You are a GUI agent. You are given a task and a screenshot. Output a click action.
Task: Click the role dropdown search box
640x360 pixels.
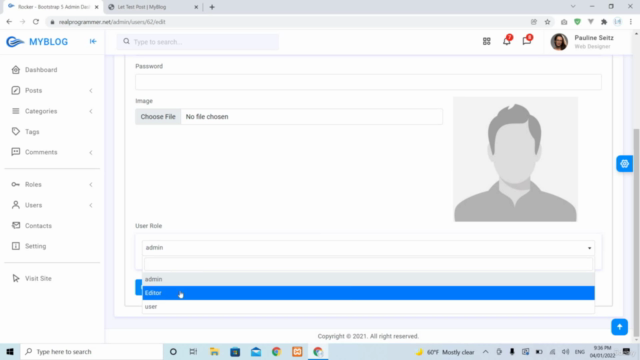click(368, 264)
